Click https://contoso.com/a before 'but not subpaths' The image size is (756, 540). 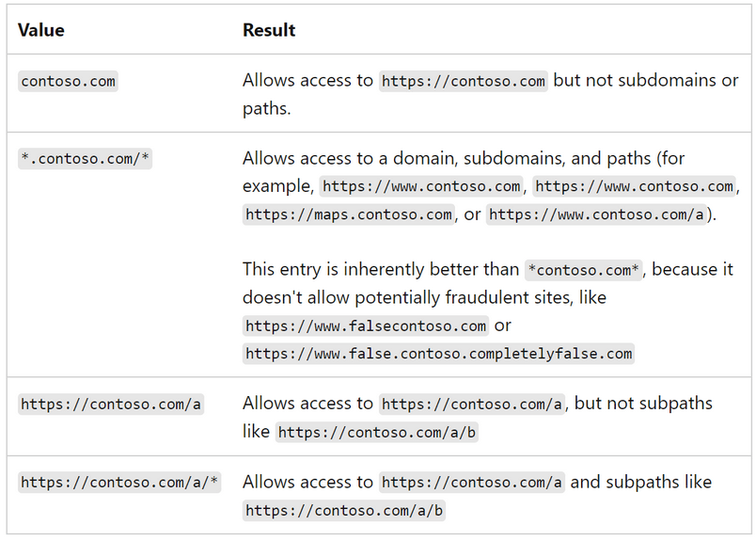471,404
